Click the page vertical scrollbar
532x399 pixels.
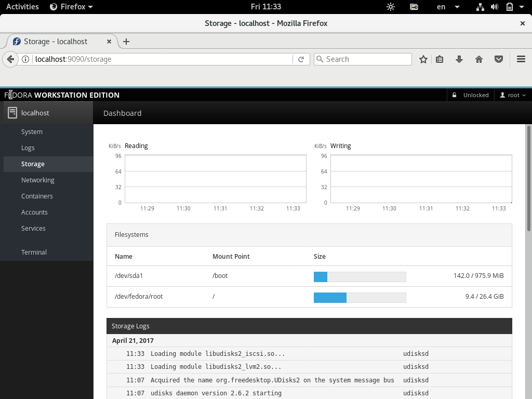[x=528, y=179]
